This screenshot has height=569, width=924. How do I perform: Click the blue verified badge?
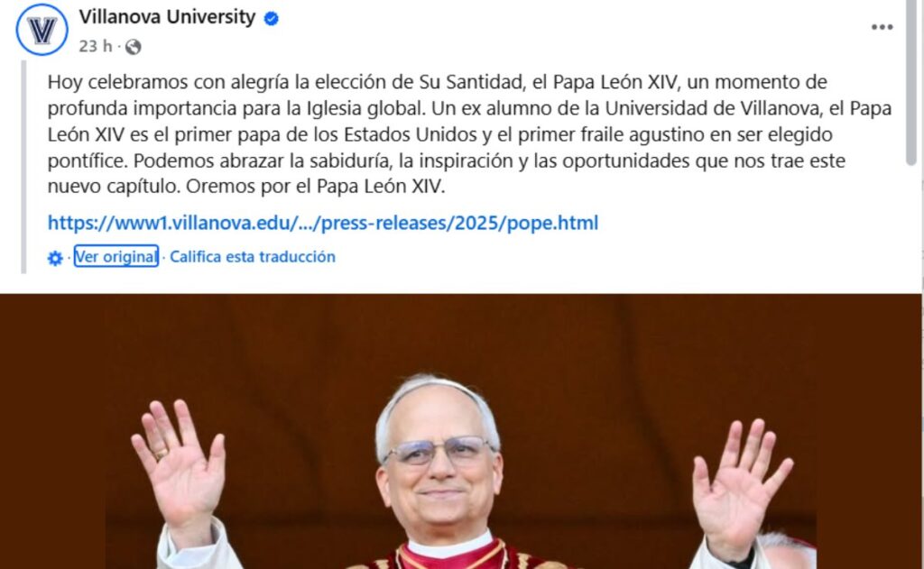(271, 18)
